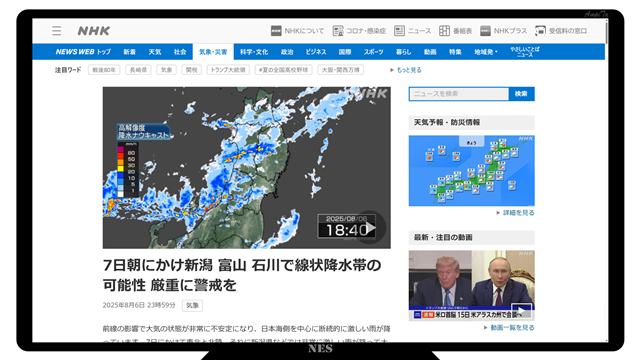Select the トランプ大統領 keyword tag

coord(228,70)
